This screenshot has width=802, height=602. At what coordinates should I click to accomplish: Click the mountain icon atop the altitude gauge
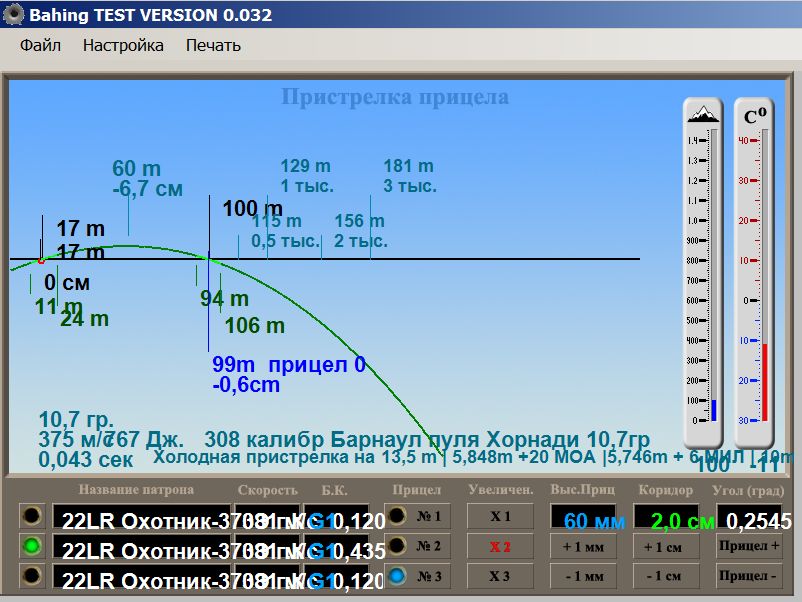[702, 114]
